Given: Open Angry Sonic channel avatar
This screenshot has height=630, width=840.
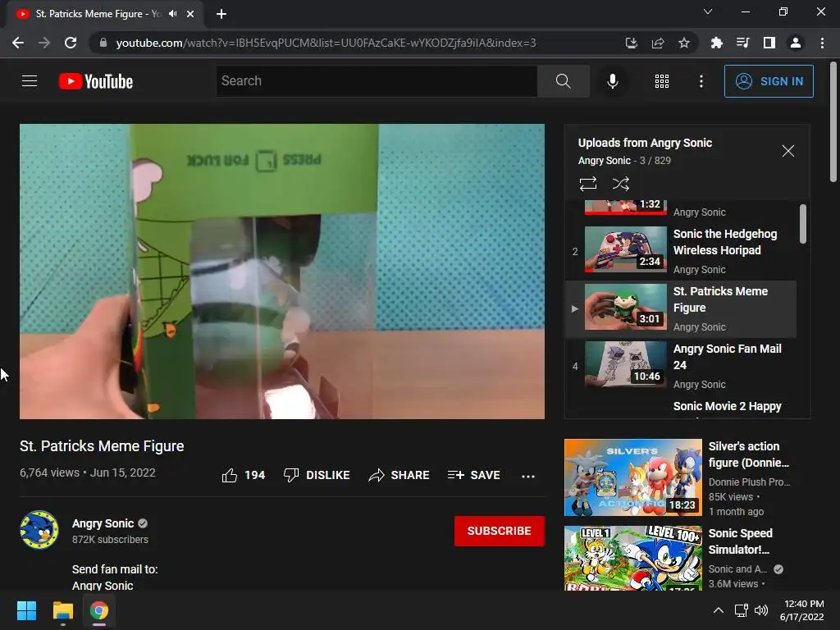Looking at the screenshot, I should click(x=39, y=530).
